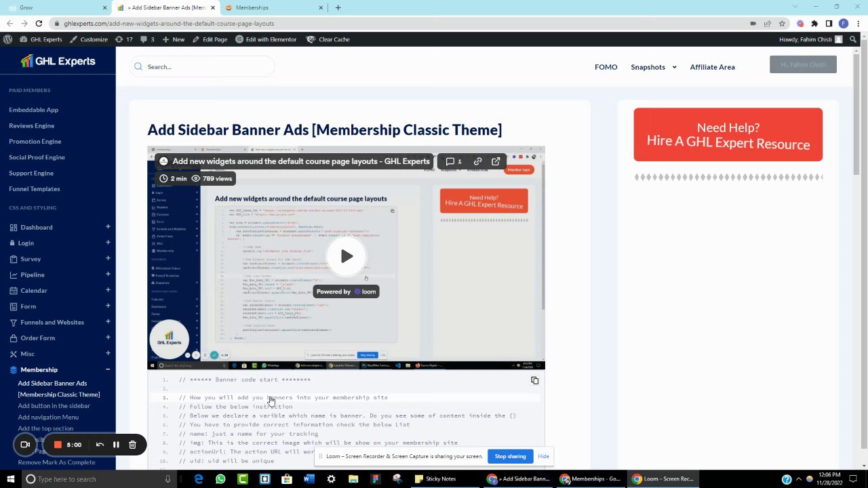Click the GHL Experts logo
The height and width of the screenshot is (488, 868).
pos(58,61)
